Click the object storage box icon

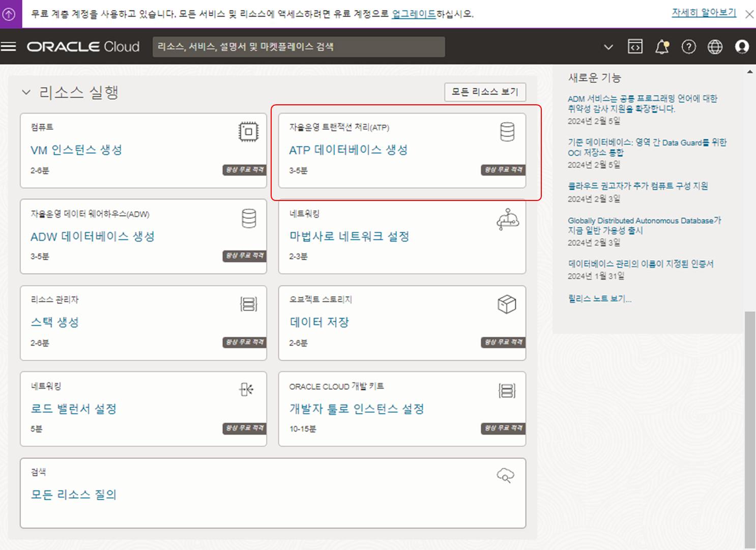(507, 304)
